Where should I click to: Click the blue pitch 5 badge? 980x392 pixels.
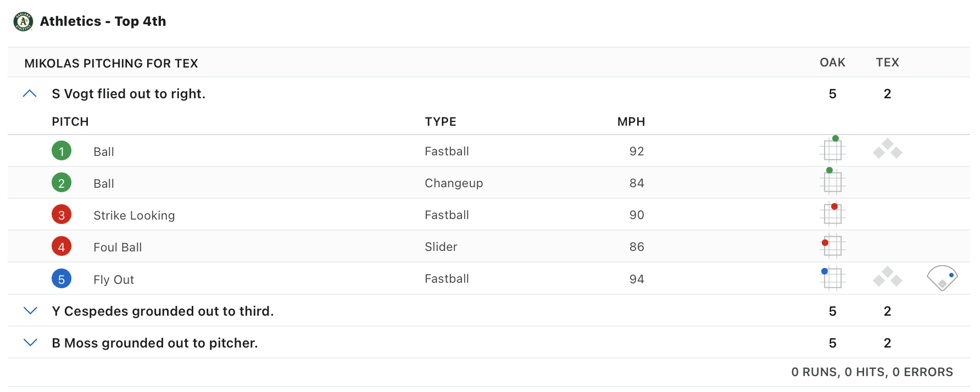point(62,279)
